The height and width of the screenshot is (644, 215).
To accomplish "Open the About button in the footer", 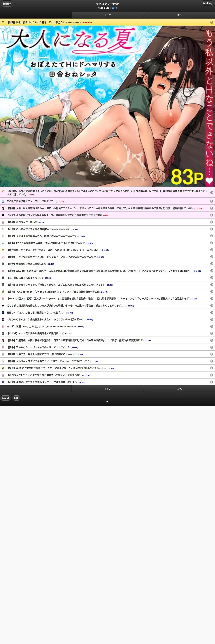I will tap(6, 398).
